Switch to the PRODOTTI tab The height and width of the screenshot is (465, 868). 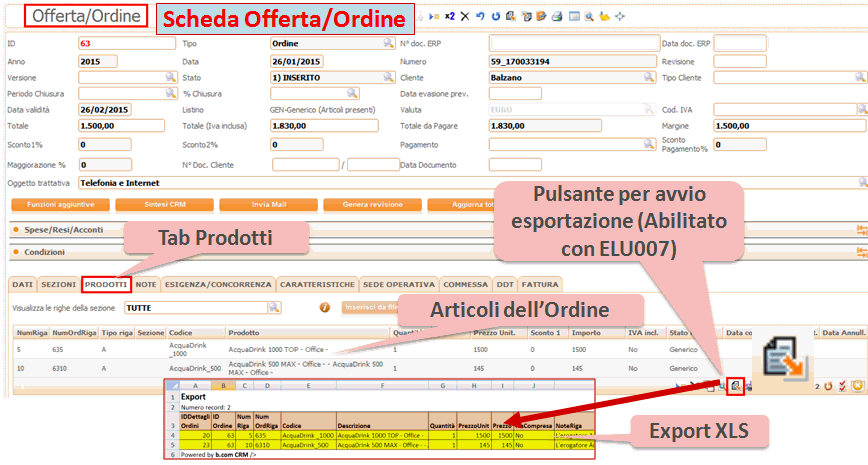(x=105, y=284)
